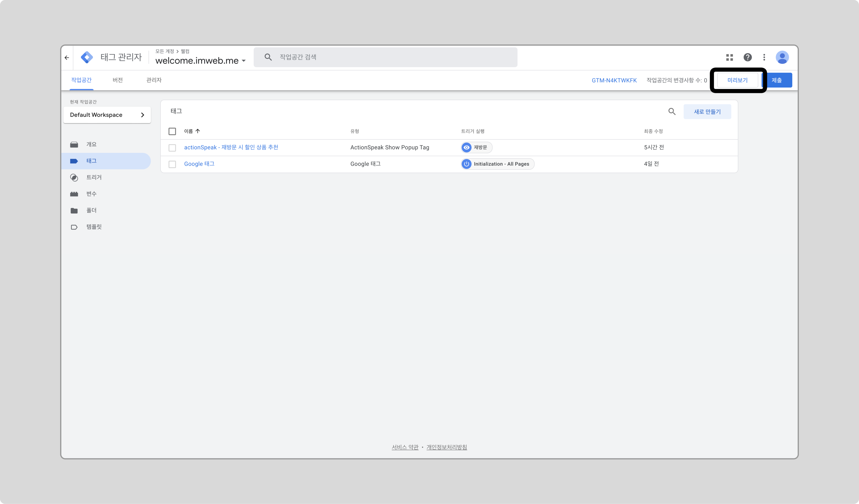
Task: Open the Google apps grid
Action: pos(729,57)
